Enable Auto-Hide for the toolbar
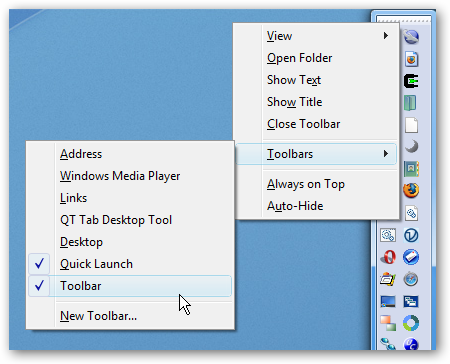The width and height of the screenshot is (450, 364). click(x=316, y=206)
